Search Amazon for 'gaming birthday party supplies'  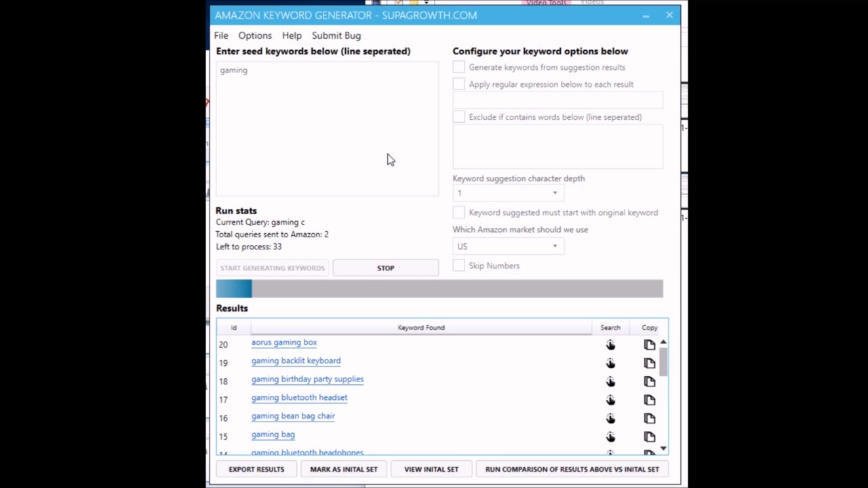pos(610,382)
